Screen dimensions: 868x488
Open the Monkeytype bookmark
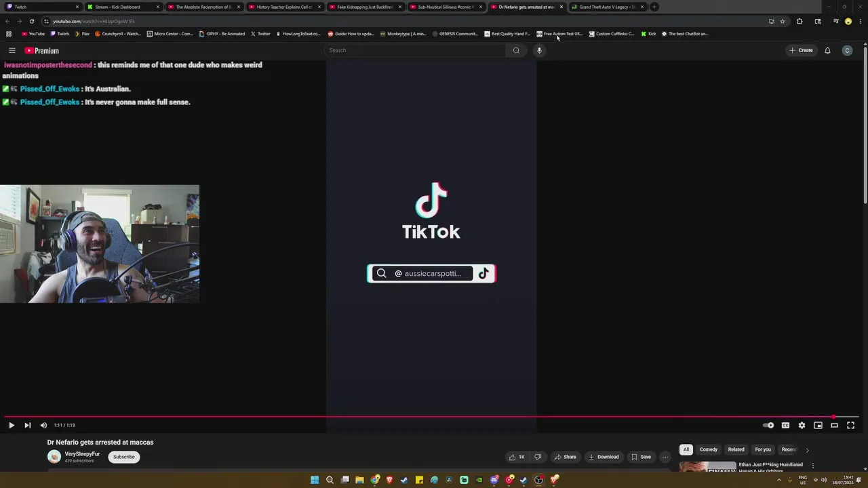[x=403, y=34]
